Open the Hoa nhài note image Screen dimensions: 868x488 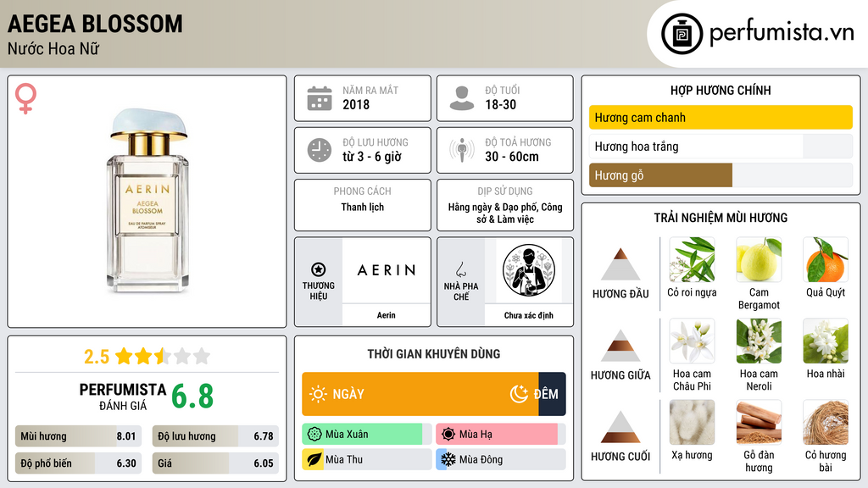(x=826, y=341)
